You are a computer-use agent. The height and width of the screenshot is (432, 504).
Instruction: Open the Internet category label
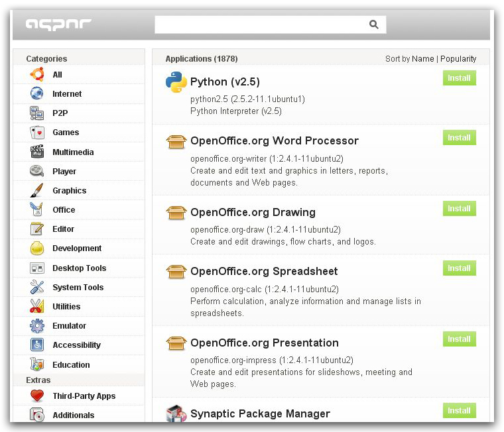click(x=67, y=94)
